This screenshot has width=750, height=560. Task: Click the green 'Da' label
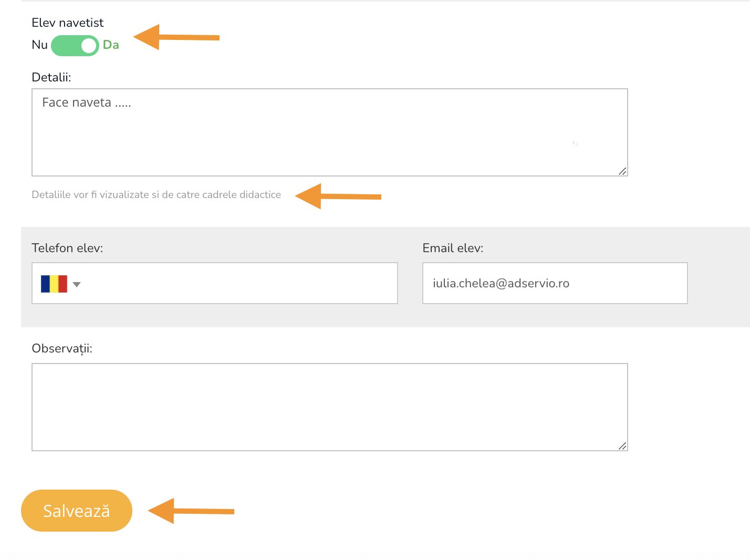(111, 45)
